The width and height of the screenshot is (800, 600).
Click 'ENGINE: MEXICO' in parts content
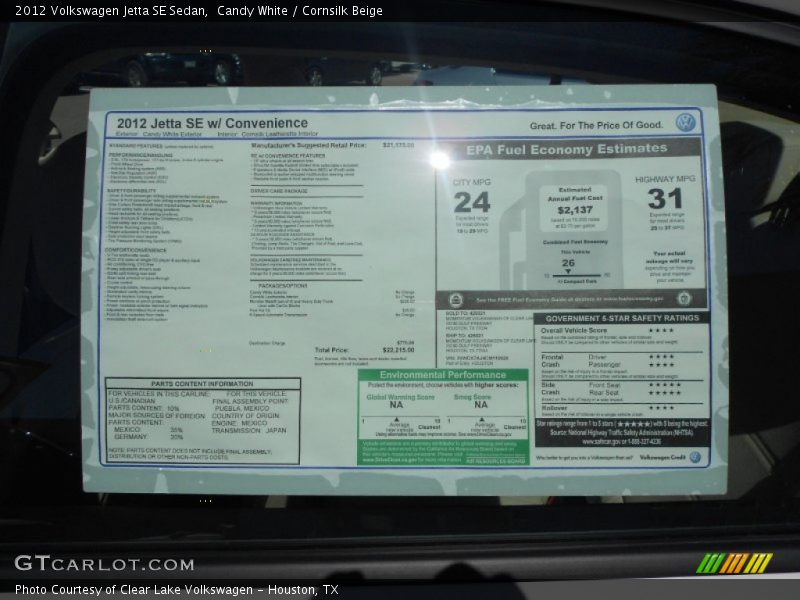coord(239,423)
